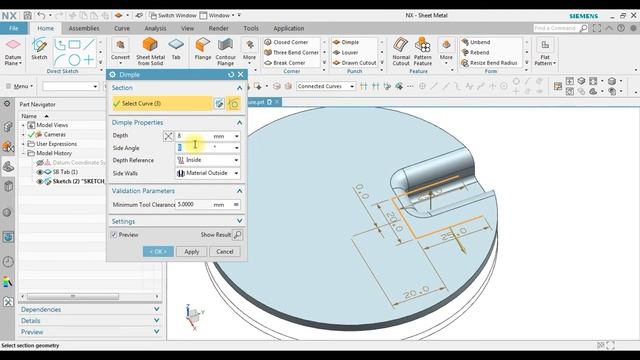
Task: Start a new Sketch
Action: pos(39,49)
